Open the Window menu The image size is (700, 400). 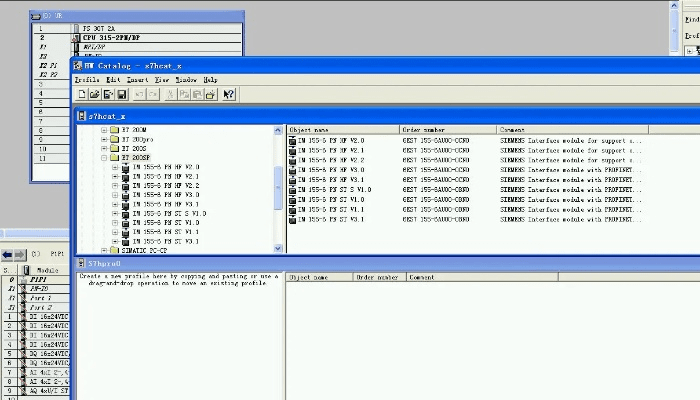pos(186,79)
